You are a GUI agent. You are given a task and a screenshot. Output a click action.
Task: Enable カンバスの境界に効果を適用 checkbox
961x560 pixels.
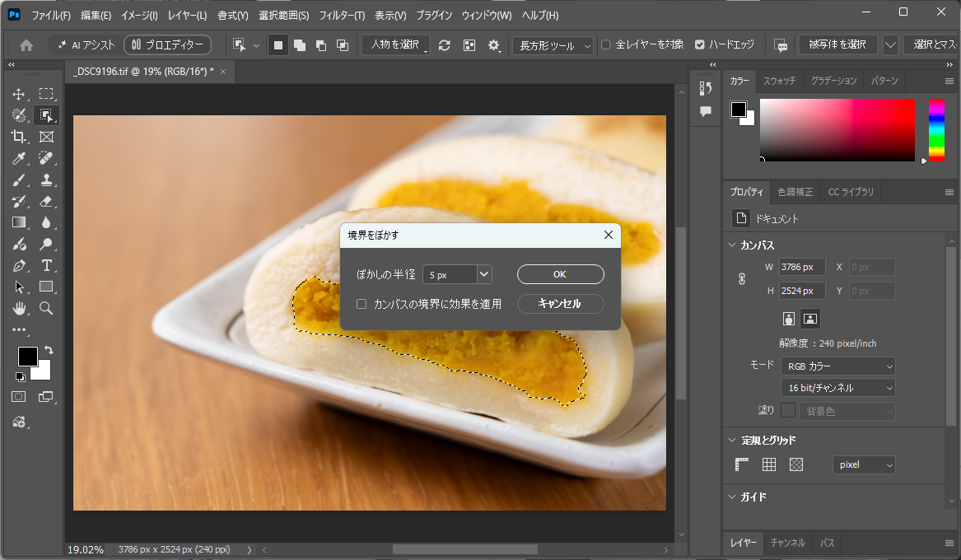(x=362, y=304)
